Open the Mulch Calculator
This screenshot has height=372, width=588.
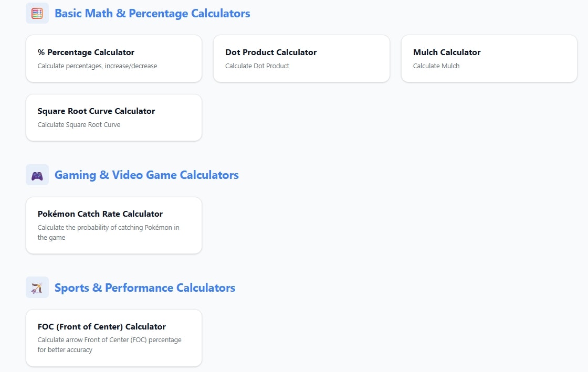[447, 52]
